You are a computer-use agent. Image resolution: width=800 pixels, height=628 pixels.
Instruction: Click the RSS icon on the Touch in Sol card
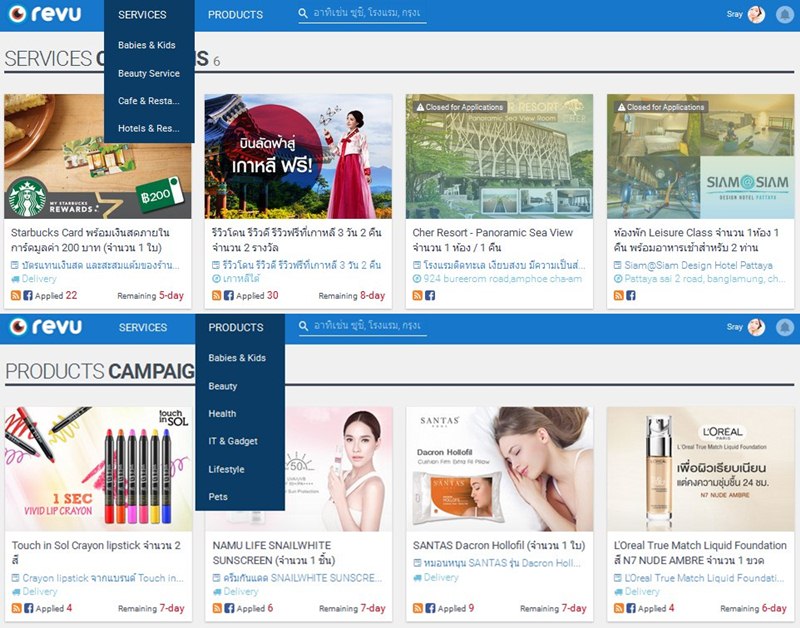pos(16,608)
